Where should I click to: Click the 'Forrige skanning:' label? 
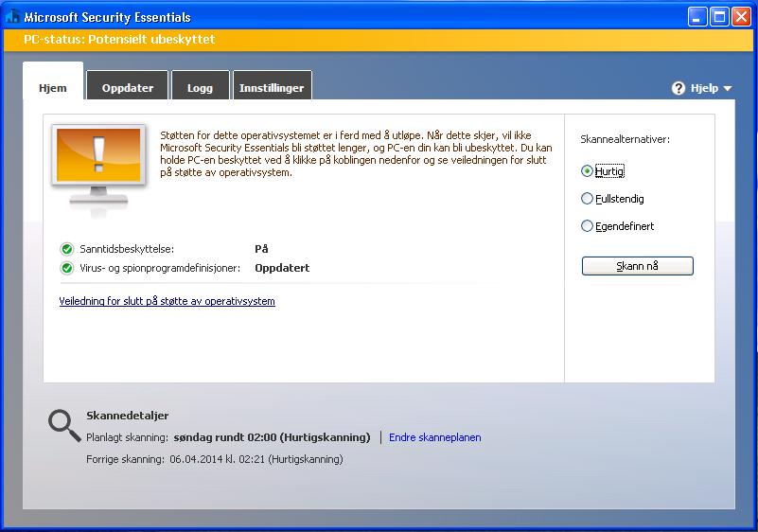click(125, 459)
